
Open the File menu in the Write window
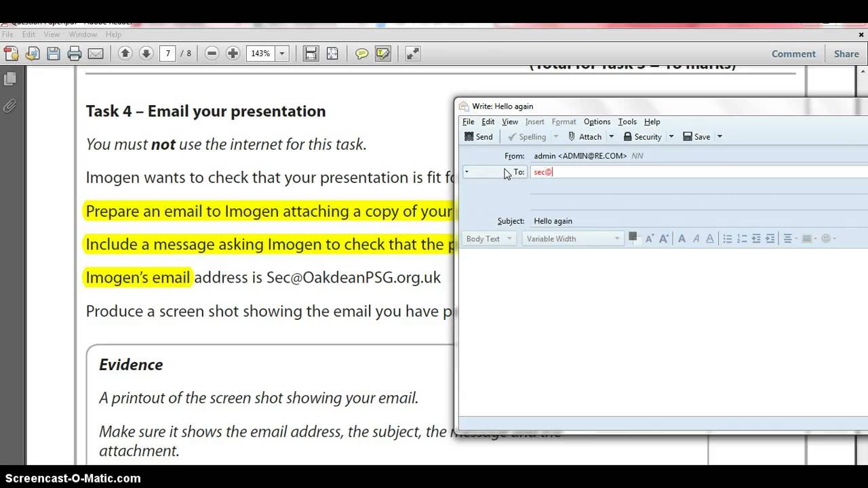coord(469,122)
